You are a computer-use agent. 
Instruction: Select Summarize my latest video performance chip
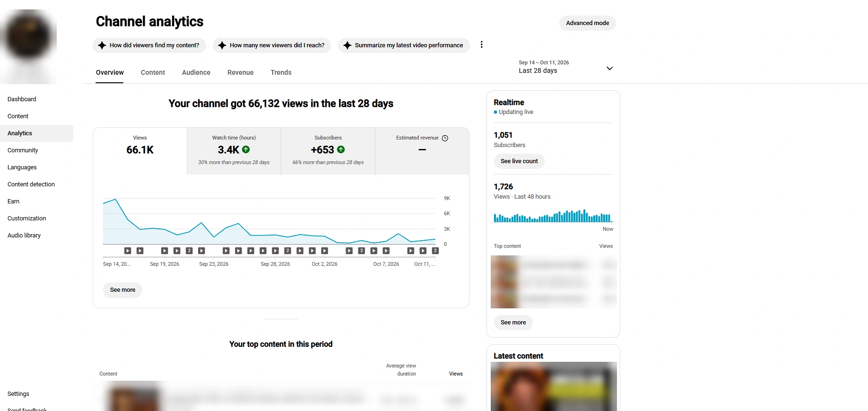click(404, 45)
